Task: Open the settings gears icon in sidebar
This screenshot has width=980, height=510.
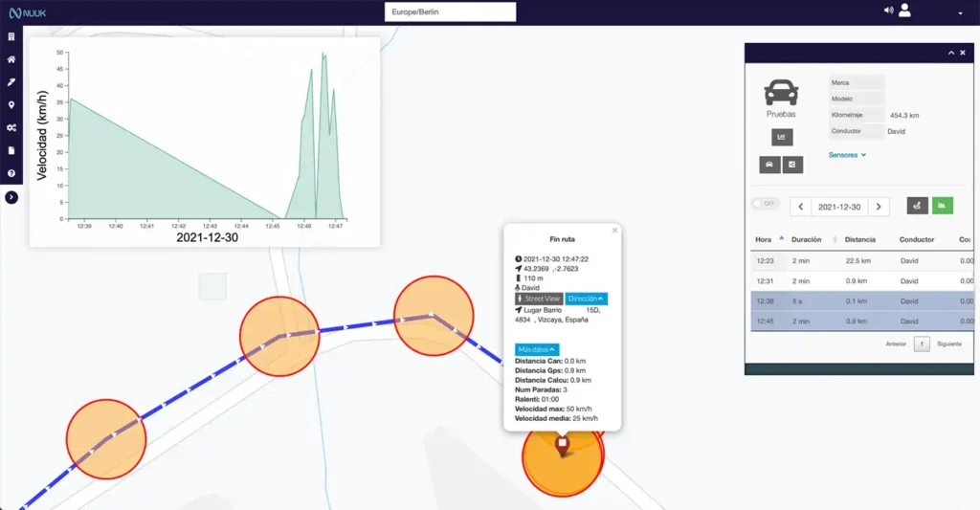Action: [11, 128]
